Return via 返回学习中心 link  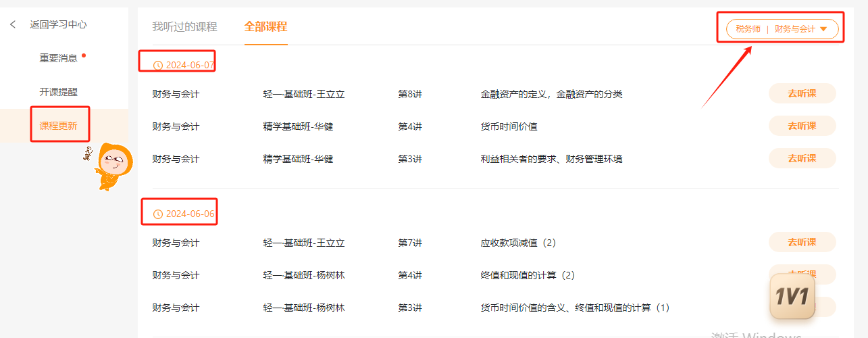(x=58, y=25)
